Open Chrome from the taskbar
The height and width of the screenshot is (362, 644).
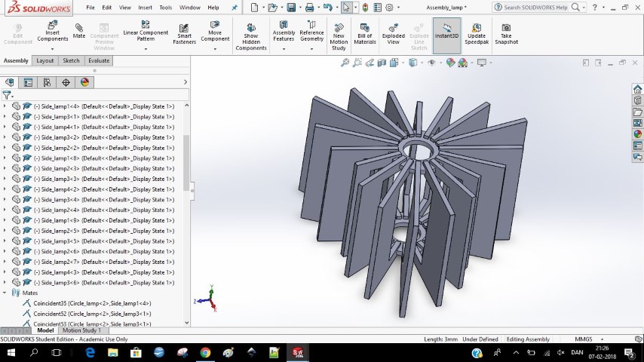coord(205,352)
